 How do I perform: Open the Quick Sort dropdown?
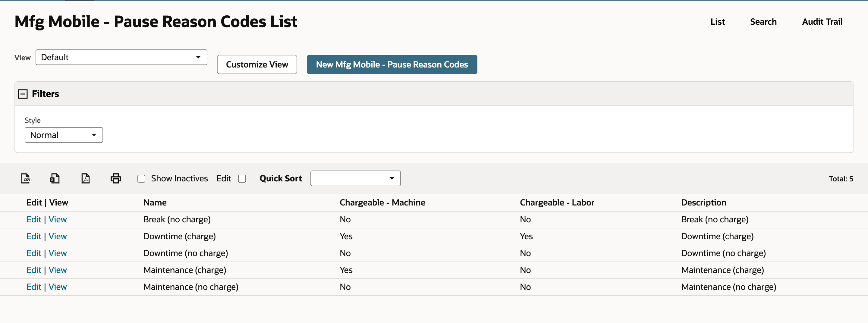coord(356,178)
